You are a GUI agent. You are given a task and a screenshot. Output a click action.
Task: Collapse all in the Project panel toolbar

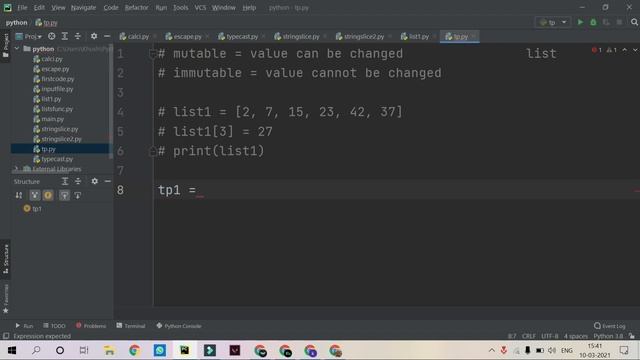click(x=78, y=36)
